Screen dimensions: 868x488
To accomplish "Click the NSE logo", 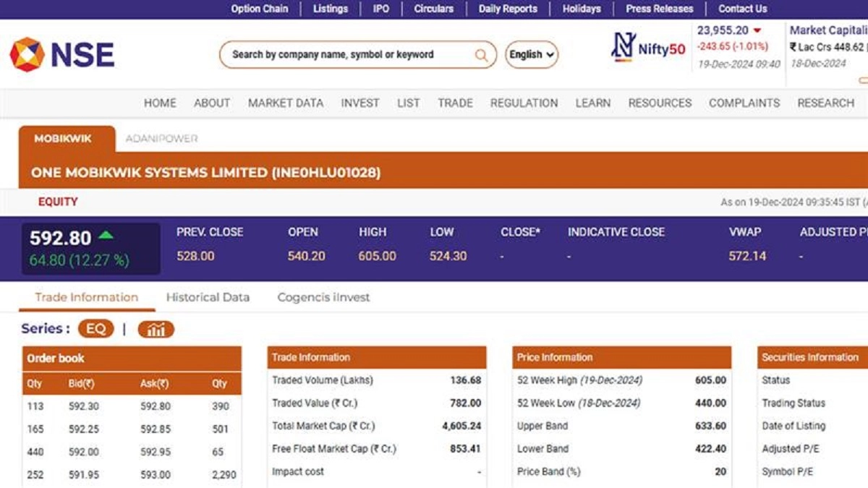I will point(62,54).
